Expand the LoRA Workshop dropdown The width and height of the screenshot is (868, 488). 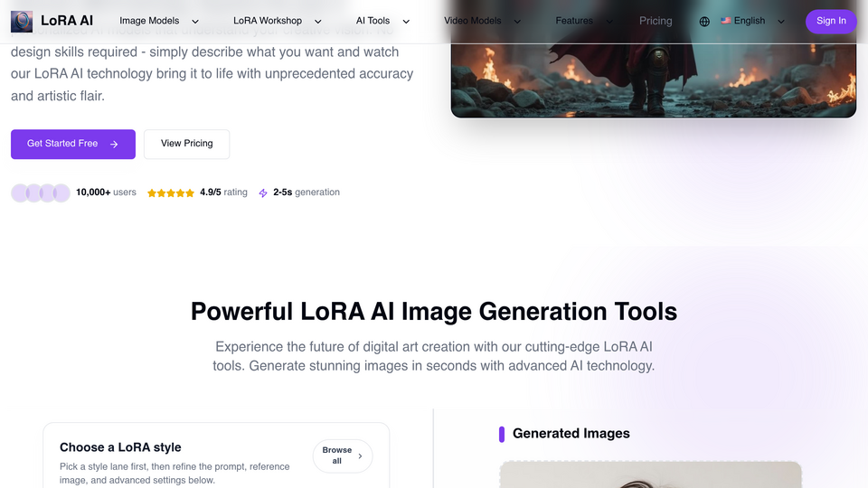point(278,21)
